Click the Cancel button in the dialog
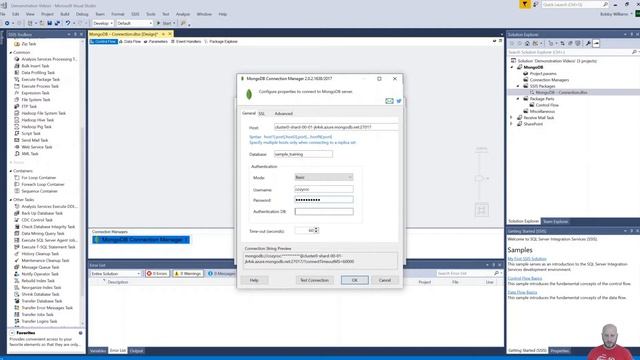Screen dimensions: 640x360 tap(384, 280)
